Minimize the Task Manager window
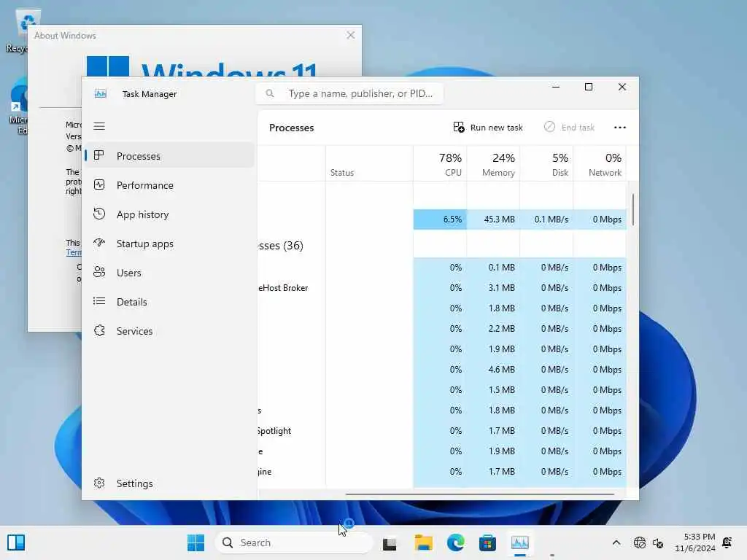This screenshot has width=747, height=560. [555, 87]
